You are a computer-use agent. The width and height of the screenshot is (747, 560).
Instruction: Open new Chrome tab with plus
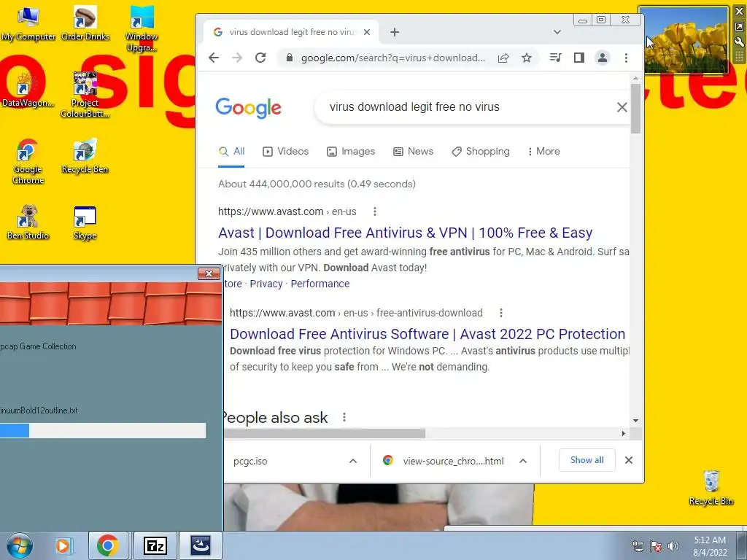[395, 32]
